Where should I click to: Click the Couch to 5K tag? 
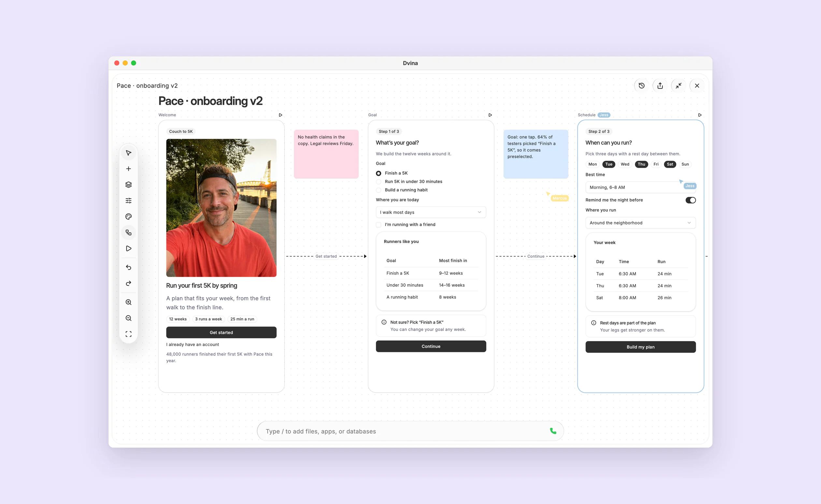pyautogui.click(x=181, y=132)
